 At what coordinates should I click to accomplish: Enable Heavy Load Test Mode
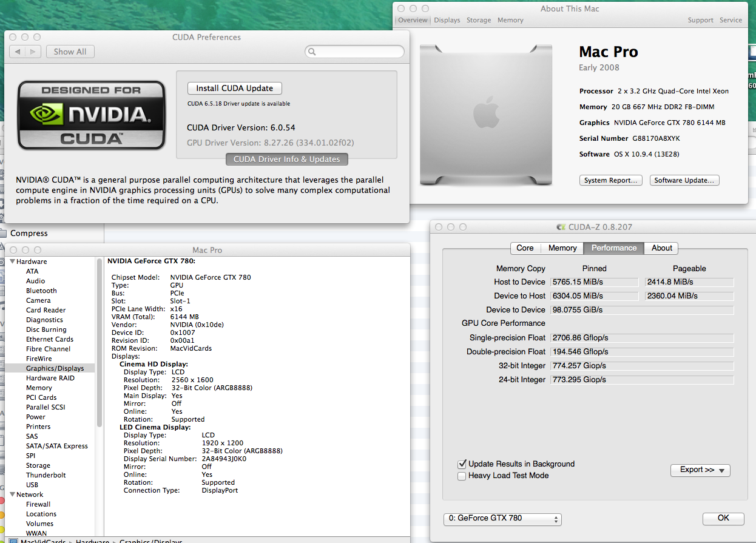462,476
